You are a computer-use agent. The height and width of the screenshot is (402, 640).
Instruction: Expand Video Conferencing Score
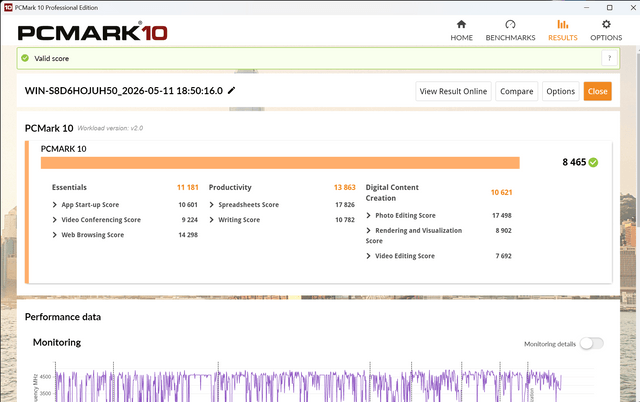click(x=55, y=220)
